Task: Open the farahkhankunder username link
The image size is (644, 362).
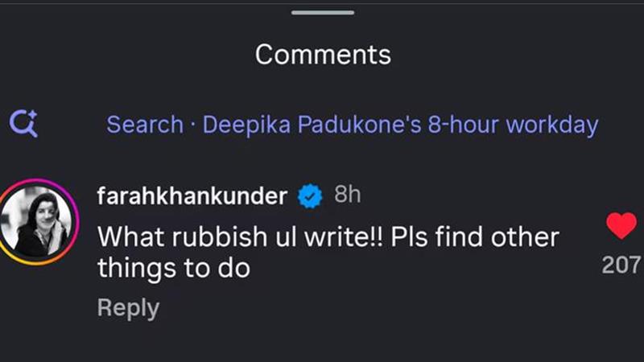Action: click(x=191, y=195)
